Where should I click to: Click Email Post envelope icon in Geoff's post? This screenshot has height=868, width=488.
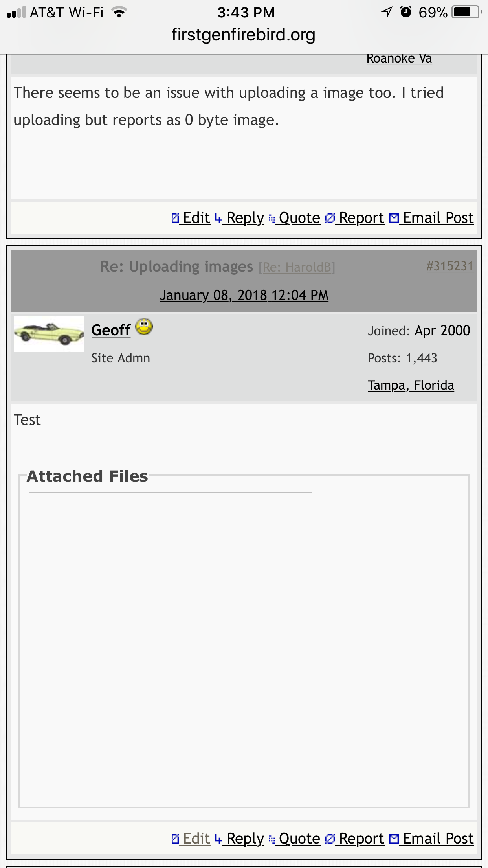coord(394,839)
